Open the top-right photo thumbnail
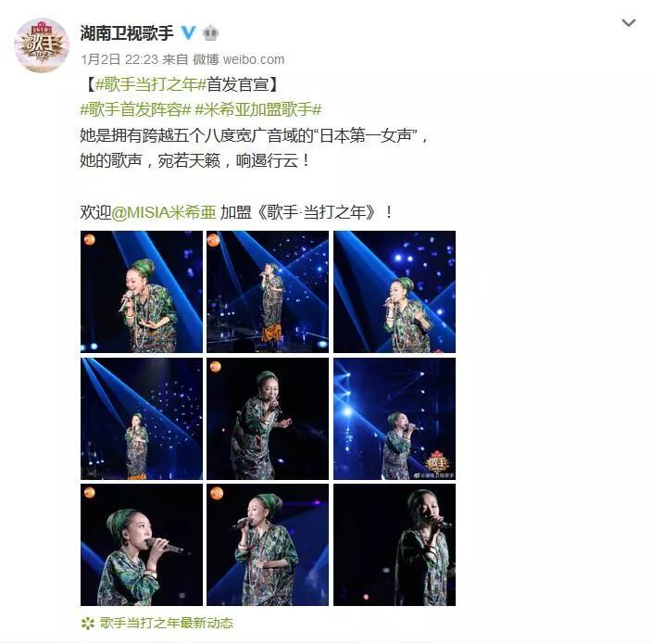This screenshot has width=652, height=644. click(x=395, y=292)
